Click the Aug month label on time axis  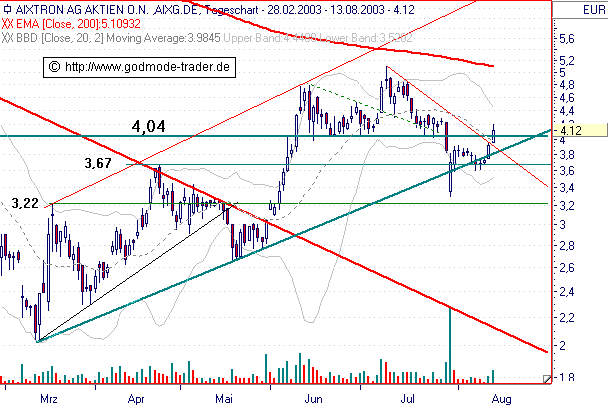coord(501,399)
